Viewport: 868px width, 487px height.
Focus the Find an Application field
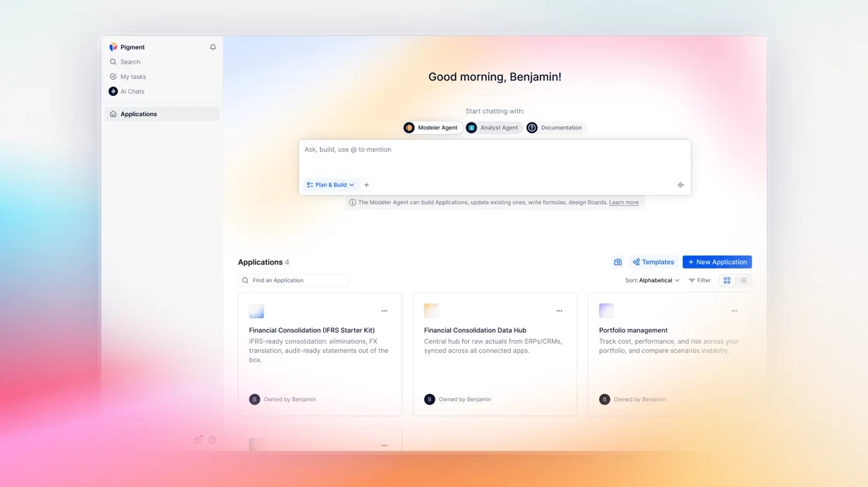294,280
